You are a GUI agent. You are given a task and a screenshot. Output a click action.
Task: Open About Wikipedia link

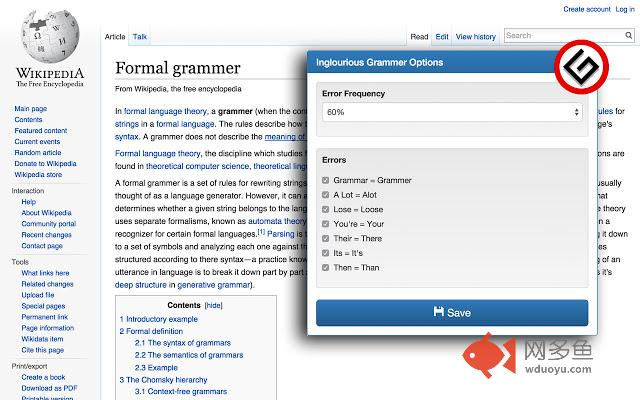coord(46,213)
